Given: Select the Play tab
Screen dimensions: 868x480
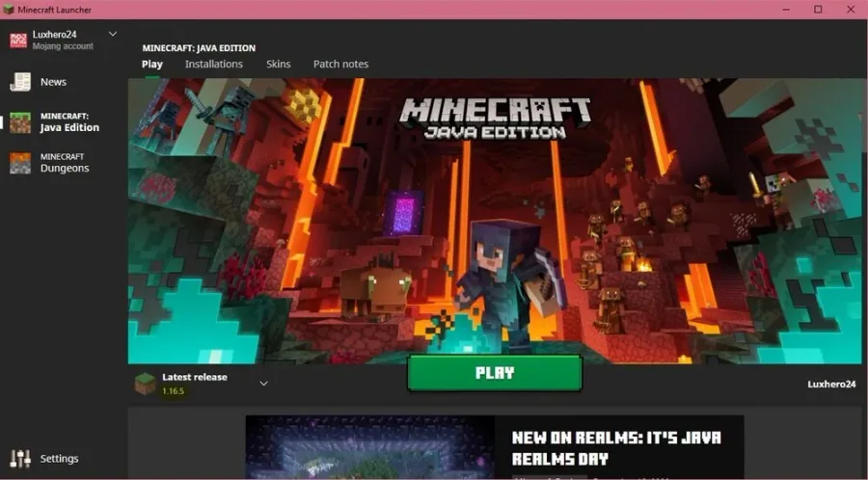Looking at the screenshot, I should point(152,65).
